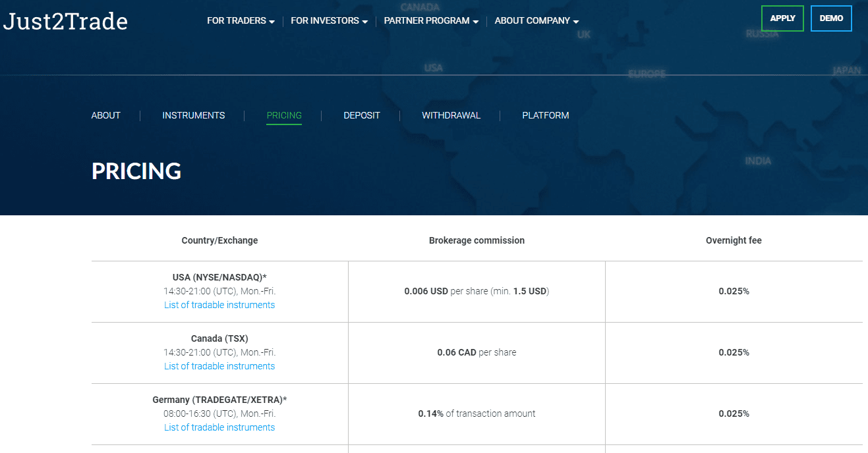Click the USA (NYSE/NASDAQ)* exchange name

pos(219,277)
